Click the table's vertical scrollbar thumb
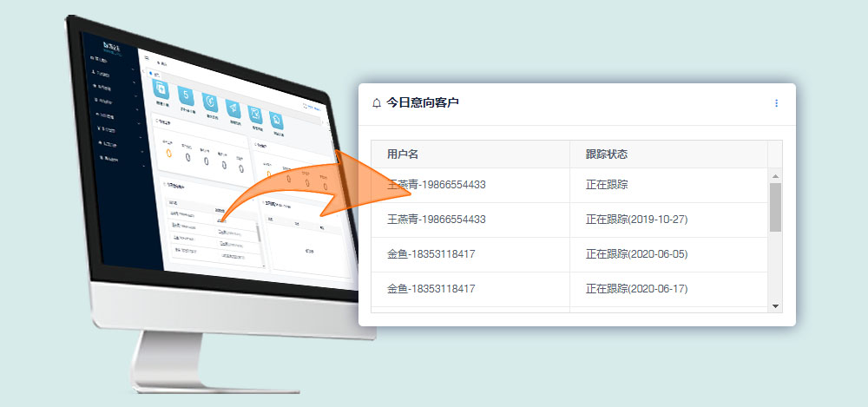The image size is (868, 407). (775, 207)
